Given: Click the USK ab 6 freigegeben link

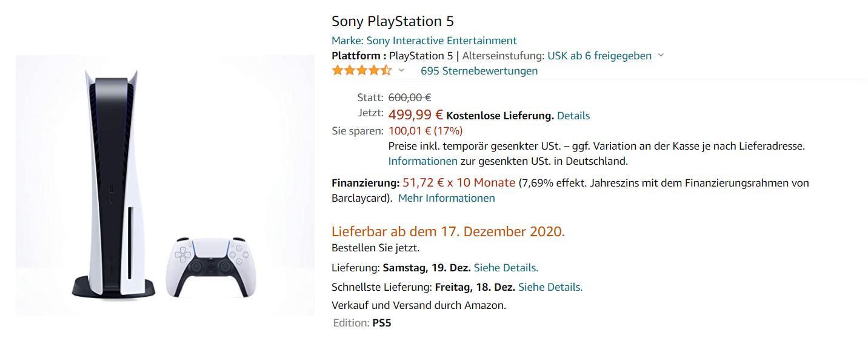Looking at the screenshot, I should pos(599,56).
